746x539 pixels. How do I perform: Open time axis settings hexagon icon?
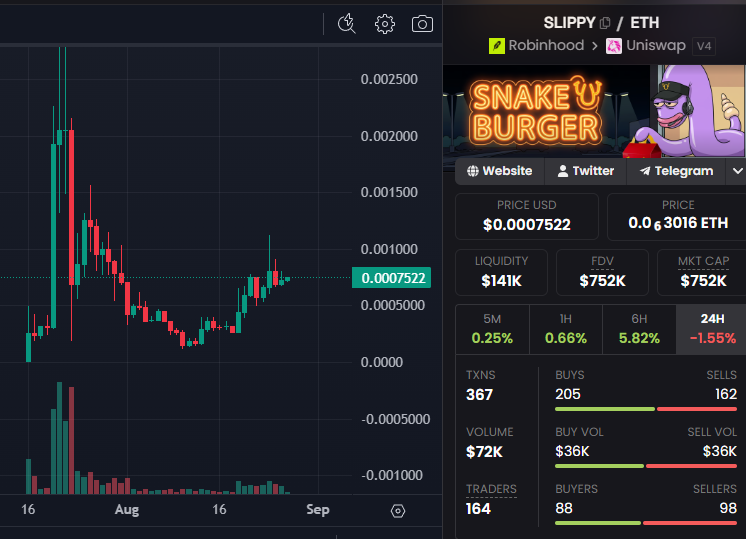(x=398, y=511)
